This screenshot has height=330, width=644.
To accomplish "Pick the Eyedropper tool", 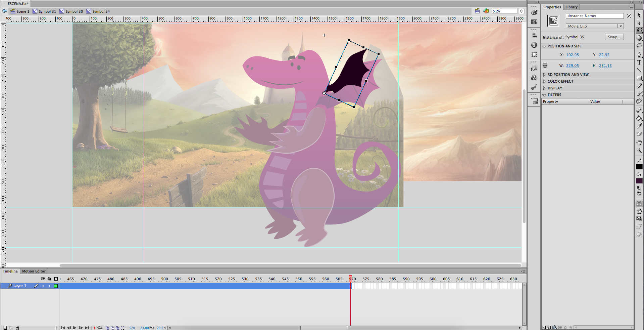I will point(639,126).
